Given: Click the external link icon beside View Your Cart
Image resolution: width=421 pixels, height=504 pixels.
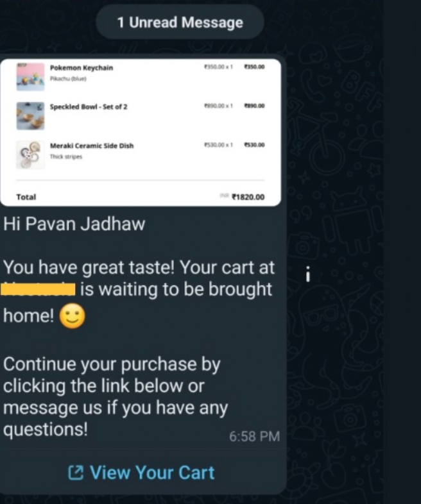Looking at the screenshot, I should (x=76, y=473).
